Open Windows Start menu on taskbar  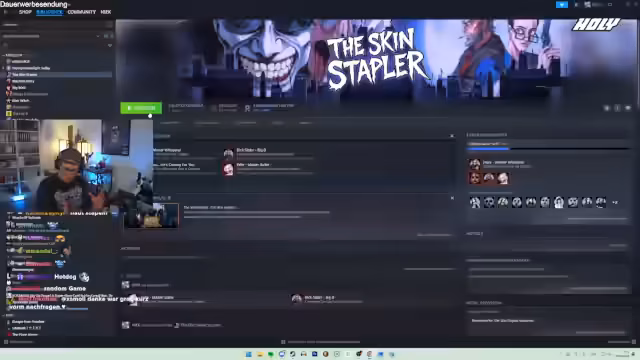point(249,354)
